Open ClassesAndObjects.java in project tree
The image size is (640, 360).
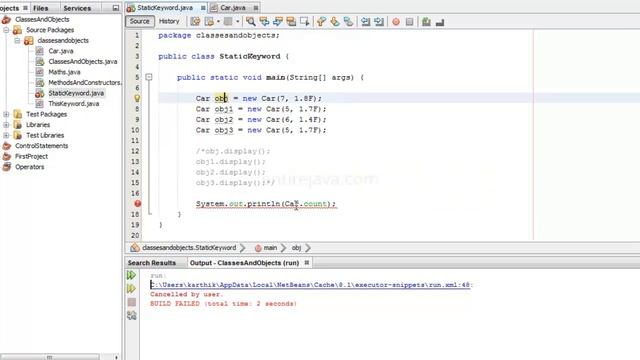click(x=82, y=62)
